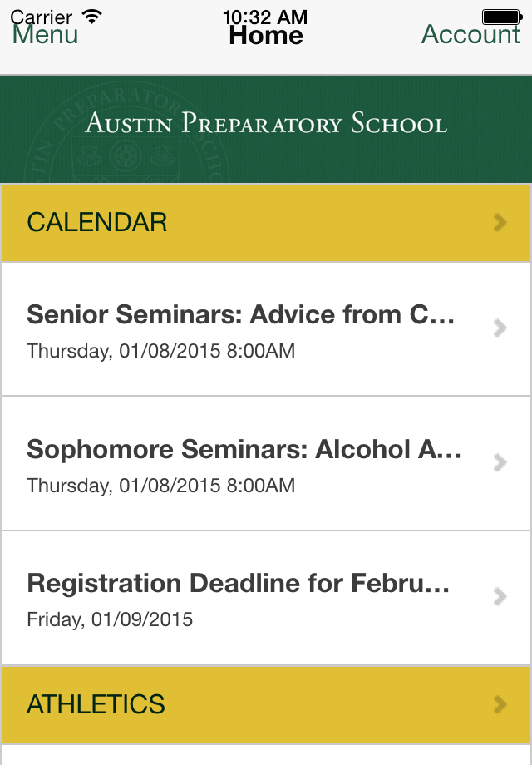Viewport: 532px width, 765px height.
Task: Click chevron beside Senior Seminars event
Action: tap(500, 328)
